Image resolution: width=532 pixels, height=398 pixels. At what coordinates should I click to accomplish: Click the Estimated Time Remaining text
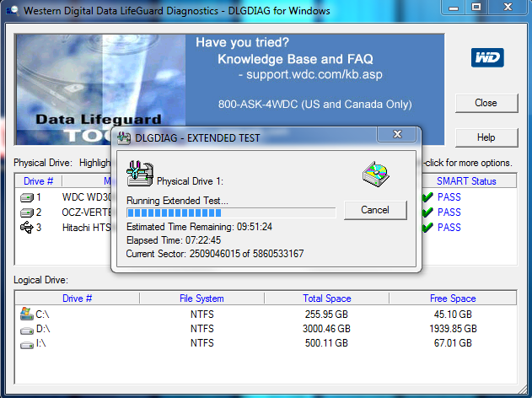[x=199, y=227]
